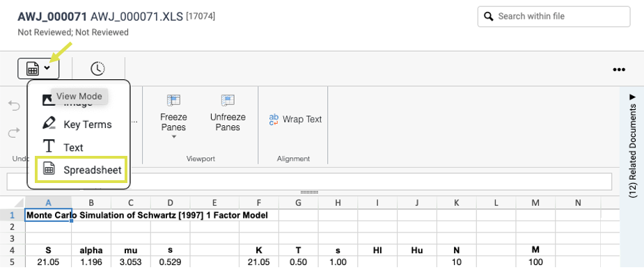Click the redo arrow icon
This screenshot has width=644, height=270.
pyautogui.click(x=14, y=132)
